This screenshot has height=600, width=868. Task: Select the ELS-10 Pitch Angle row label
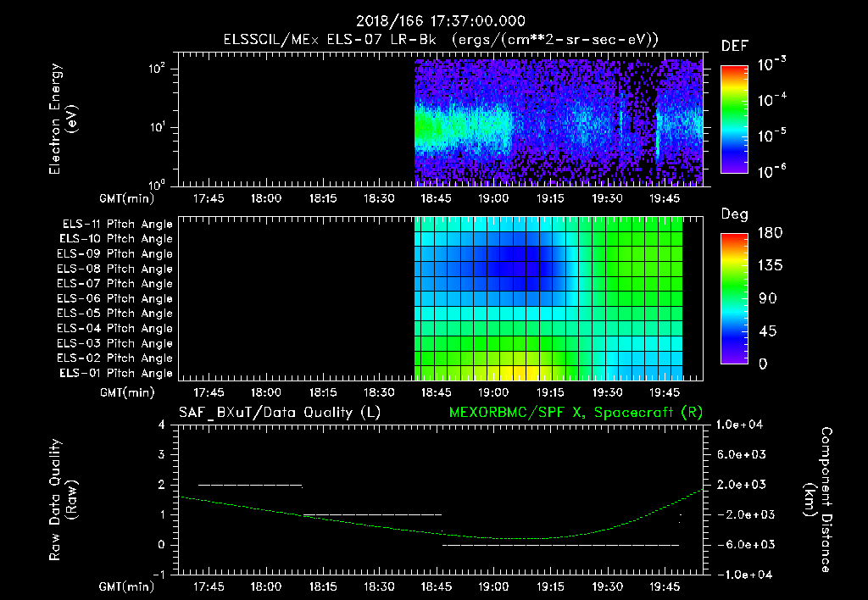pos(116,239)
